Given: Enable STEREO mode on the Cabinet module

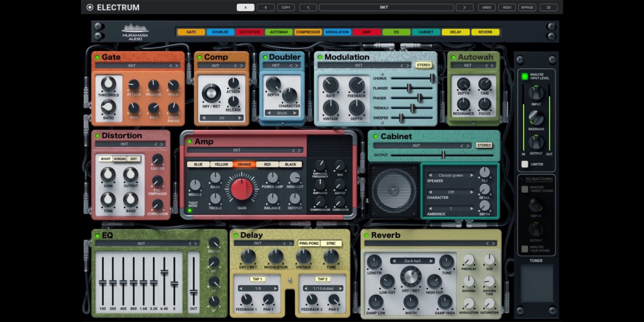Looking at the screenshot, I should (x=484, y=146).
